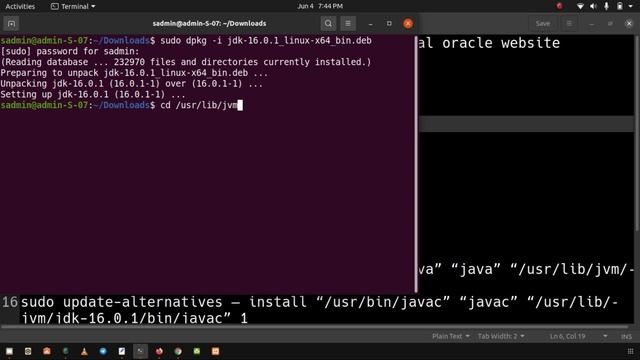640x360 pixels.
Task: Expand the system menu arrow
Action: coord(631,7)
